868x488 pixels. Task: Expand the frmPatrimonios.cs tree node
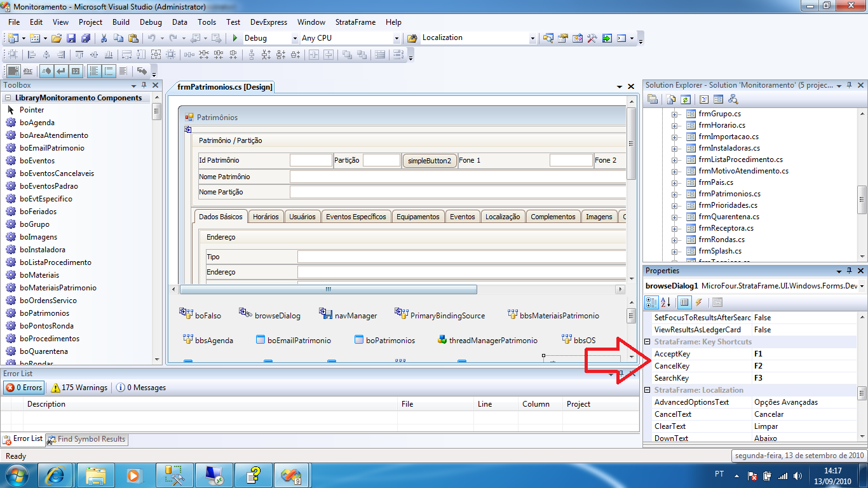pos(674,194)
